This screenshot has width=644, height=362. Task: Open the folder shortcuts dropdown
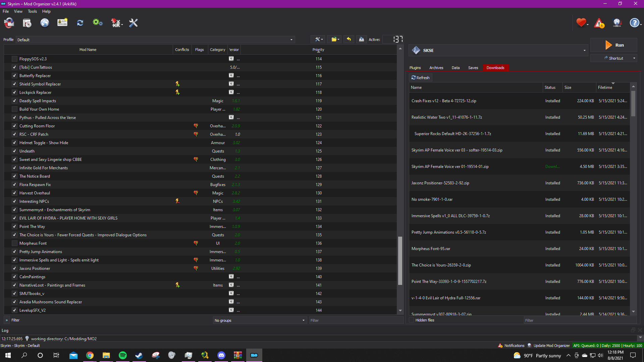point(334,40)
